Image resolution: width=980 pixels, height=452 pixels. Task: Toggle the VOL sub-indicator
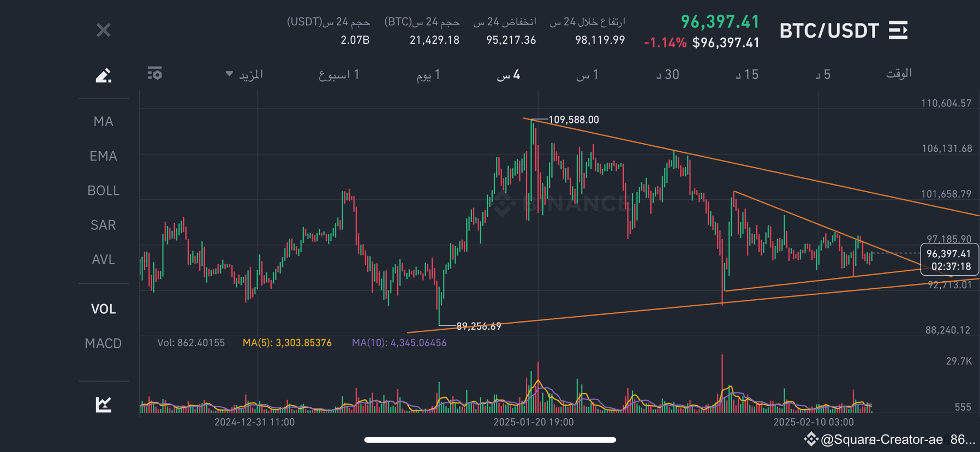pos(104,309)
